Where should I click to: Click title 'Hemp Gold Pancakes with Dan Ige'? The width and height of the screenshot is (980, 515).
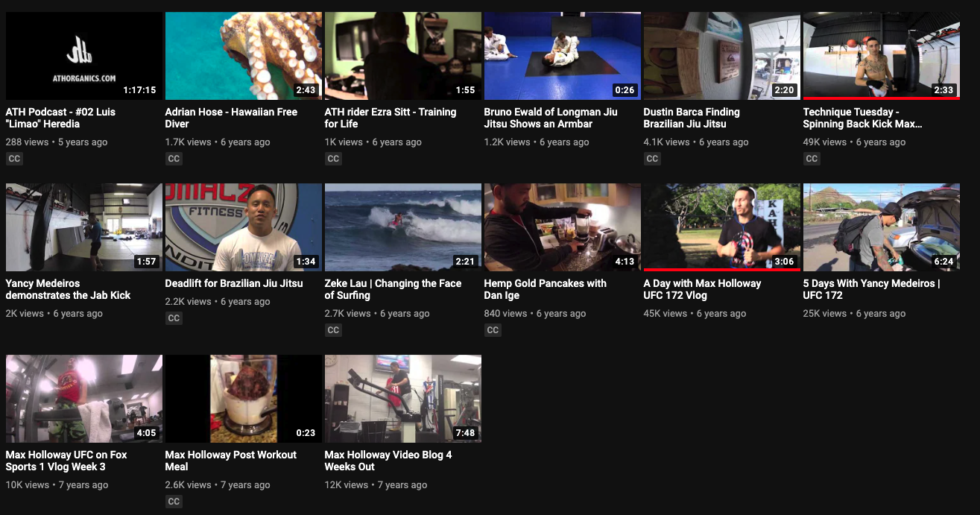point(546,289)
